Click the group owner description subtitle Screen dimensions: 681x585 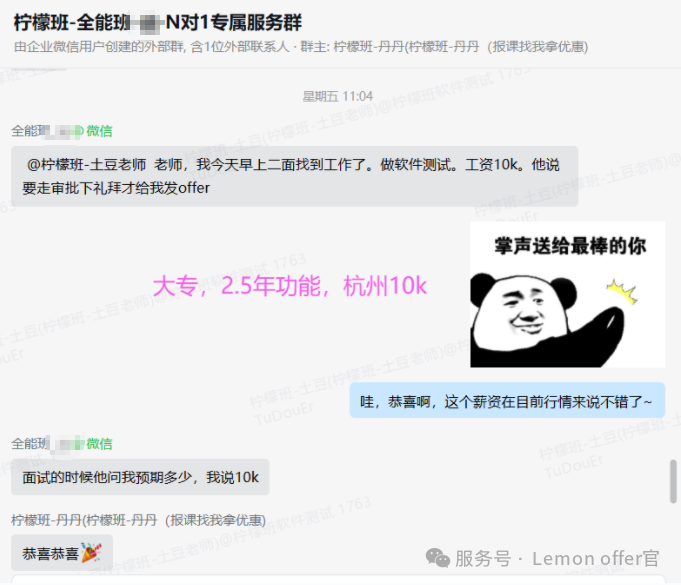(x=301, y=46)
